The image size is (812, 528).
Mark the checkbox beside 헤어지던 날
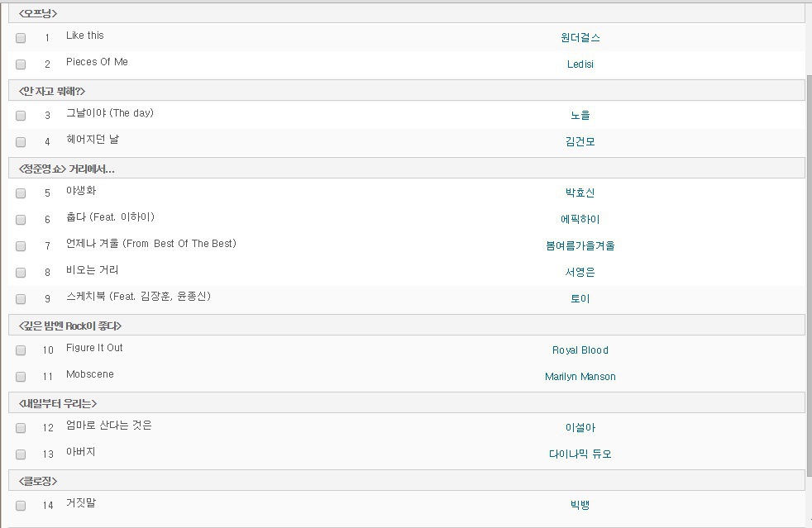pyautogui.click(x=21, y=142)
